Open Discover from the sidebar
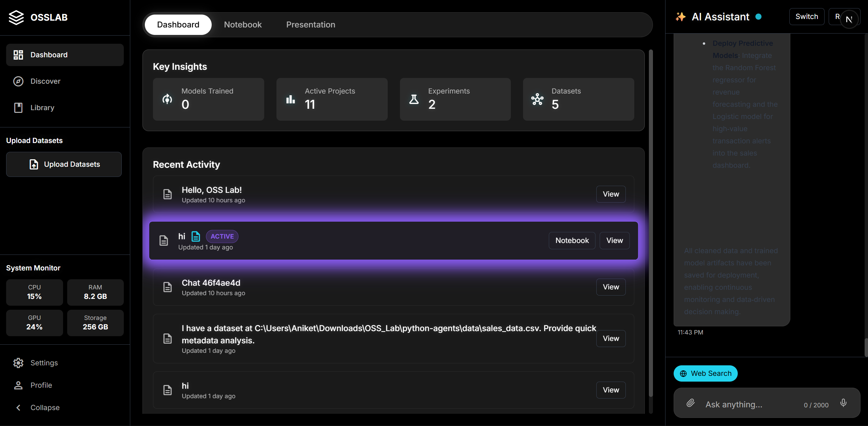Image resolution: width=868 pixels, height=426 pixels. point(45,81)
